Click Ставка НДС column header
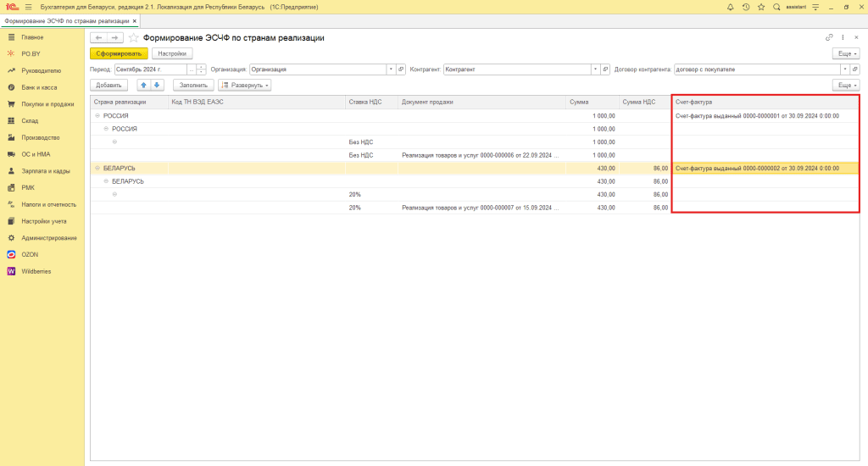868x466 pixels. coord(371,102)
